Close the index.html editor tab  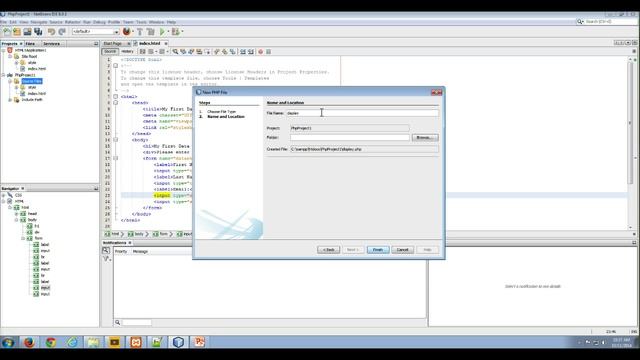(166, 43)
